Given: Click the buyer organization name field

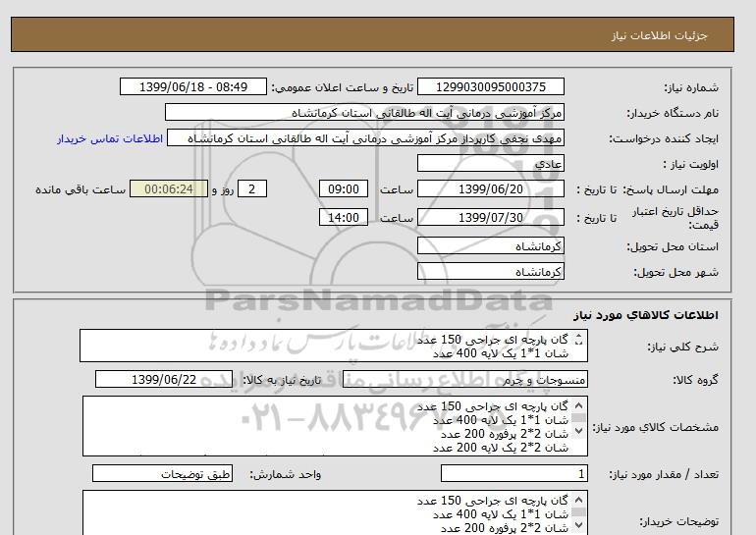Looking at the screenshot, I should tap(364, 112).
